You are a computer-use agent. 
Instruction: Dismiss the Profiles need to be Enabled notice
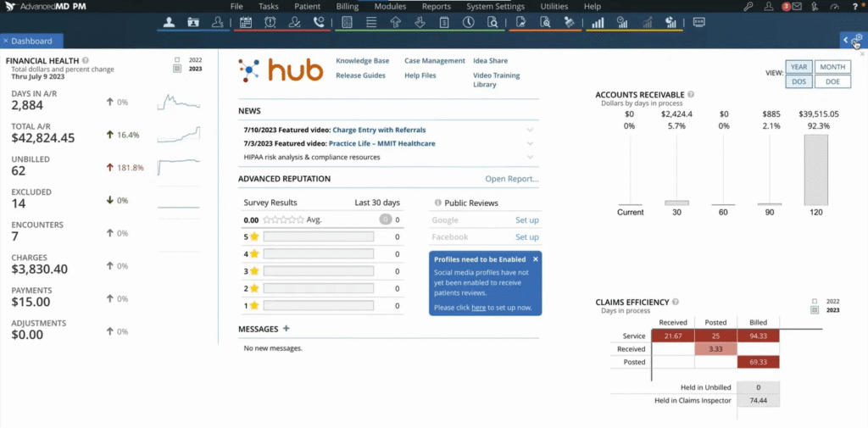pyautogui.click(x=536, y=259)
